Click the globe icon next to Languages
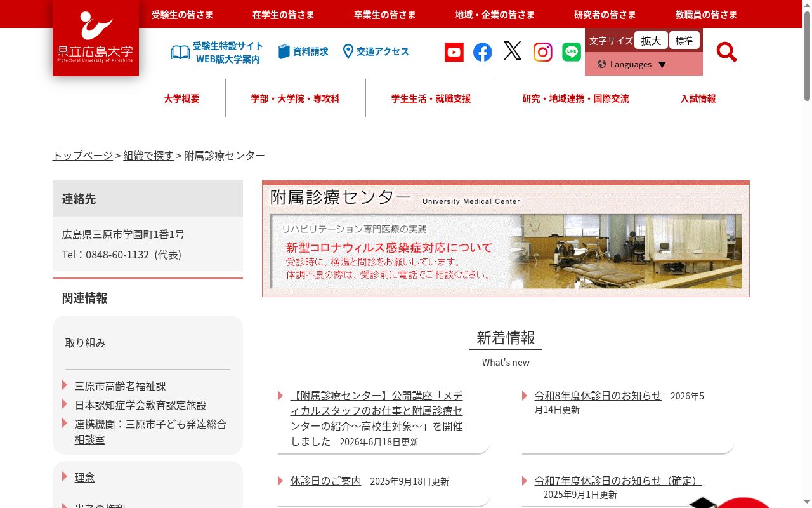Viewport: 812px width, 508px height. pos(601,64)
